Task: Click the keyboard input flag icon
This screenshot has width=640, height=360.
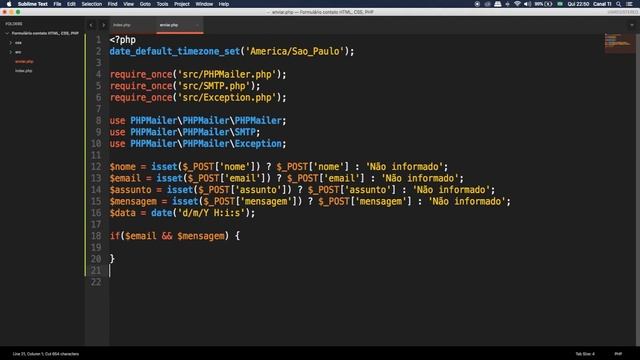Action: point(560,4)
